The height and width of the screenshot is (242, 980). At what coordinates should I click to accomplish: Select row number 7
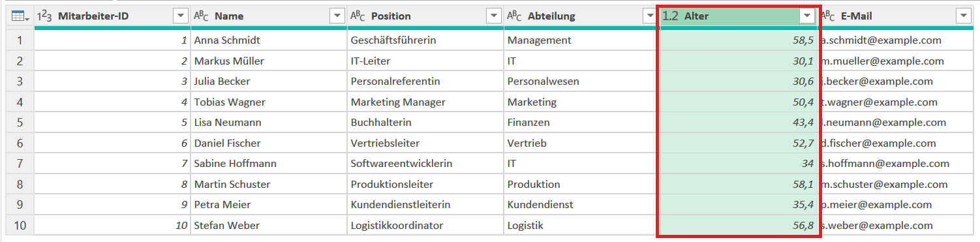tap(20, 163)
